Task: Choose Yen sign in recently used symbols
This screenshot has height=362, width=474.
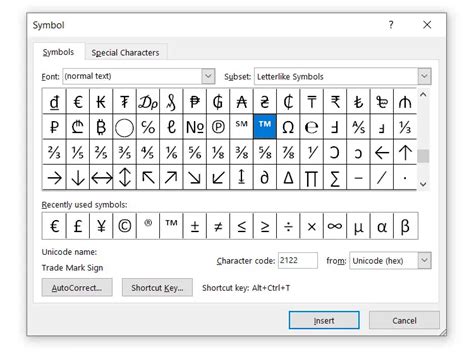Action: click(x=101, y=226)
